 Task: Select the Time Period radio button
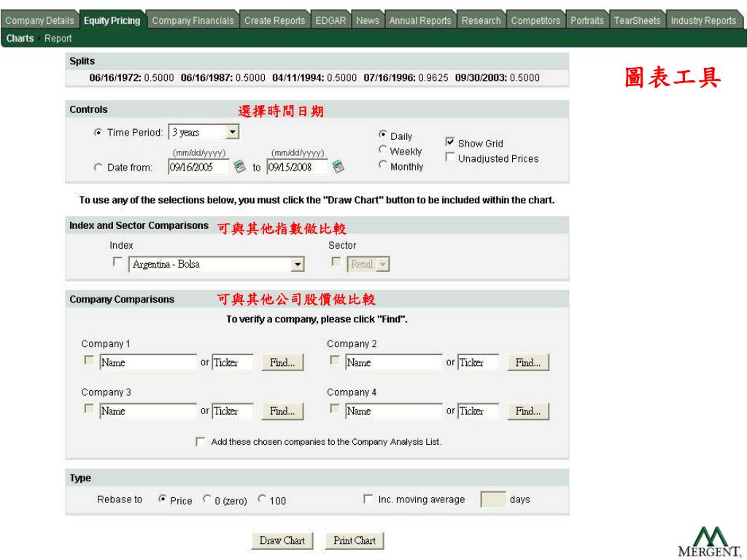(x=98, y=133)
